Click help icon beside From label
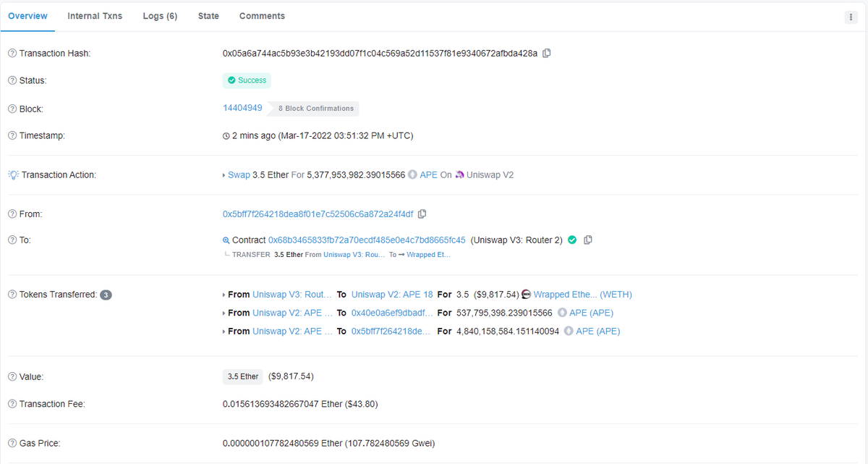Viewport: 868px width, 464px height. click(x=12, y=214)
